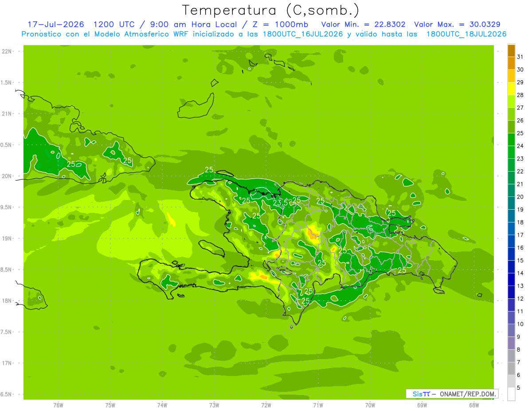Click the "19N" latitude axis label
The image size is (532, 411).
point(7,239)
